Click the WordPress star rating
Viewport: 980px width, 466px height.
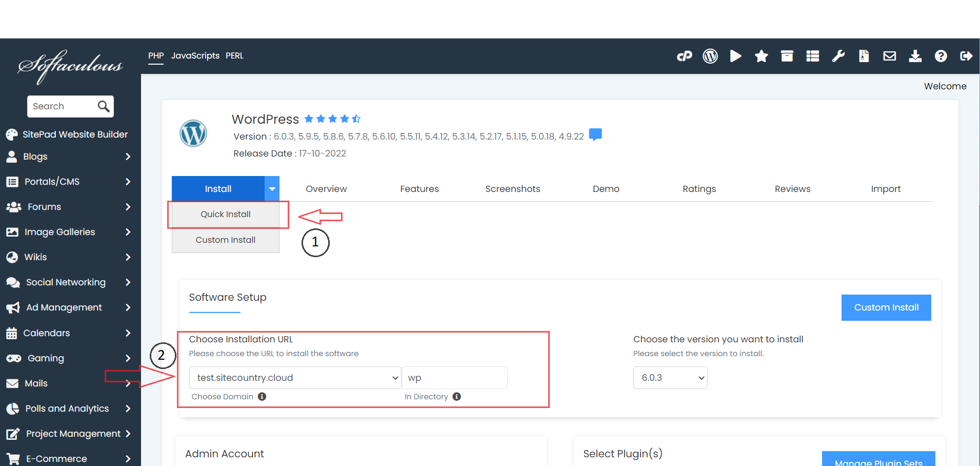click(x=332, y=119)
